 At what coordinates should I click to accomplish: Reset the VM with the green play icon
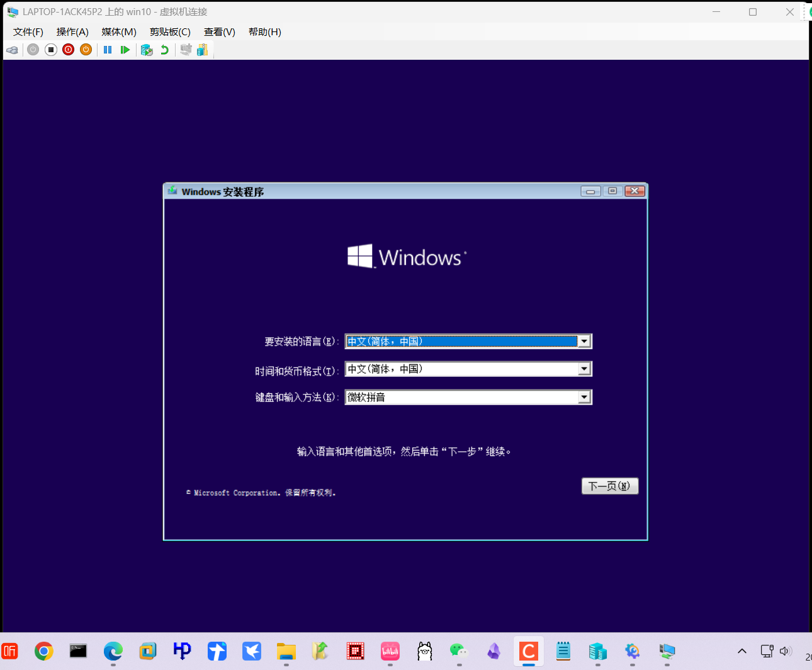[x=125, y=50]
